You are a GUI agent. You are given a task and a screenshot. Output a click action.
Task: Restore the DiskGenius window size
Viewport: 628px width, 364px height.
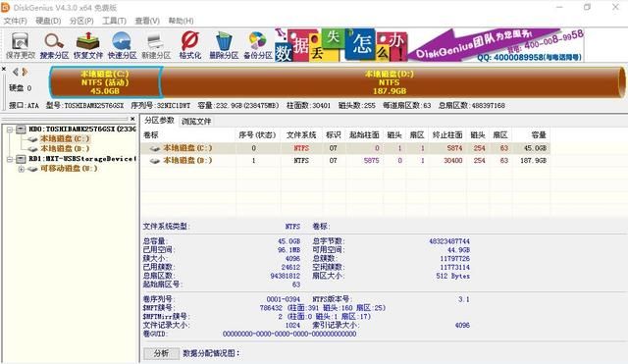coord(587,7)
